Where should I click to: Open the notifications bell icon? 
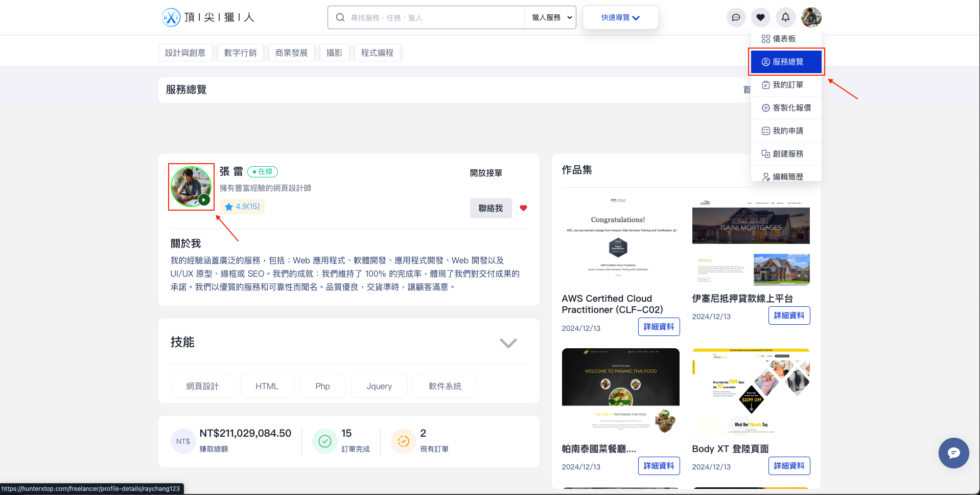(x=785, y=17)
